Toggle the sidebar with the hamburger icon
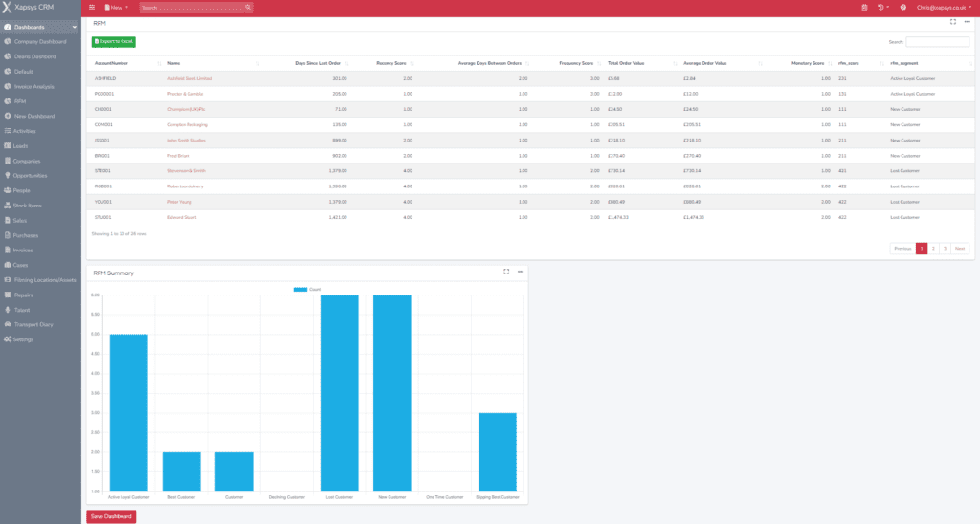Image resolution: width=980 pixels, height=524 pixels. (x=92, y=8)
